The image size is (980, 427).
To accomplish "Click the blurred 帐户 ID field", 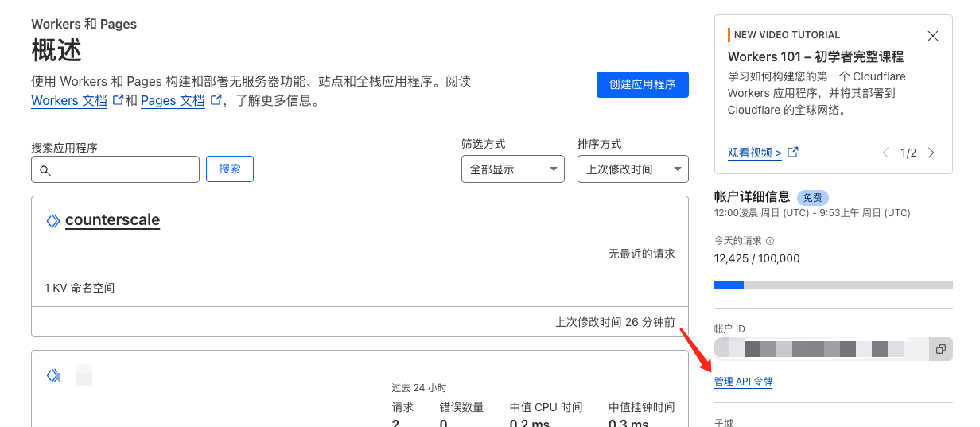I will 822,349.
